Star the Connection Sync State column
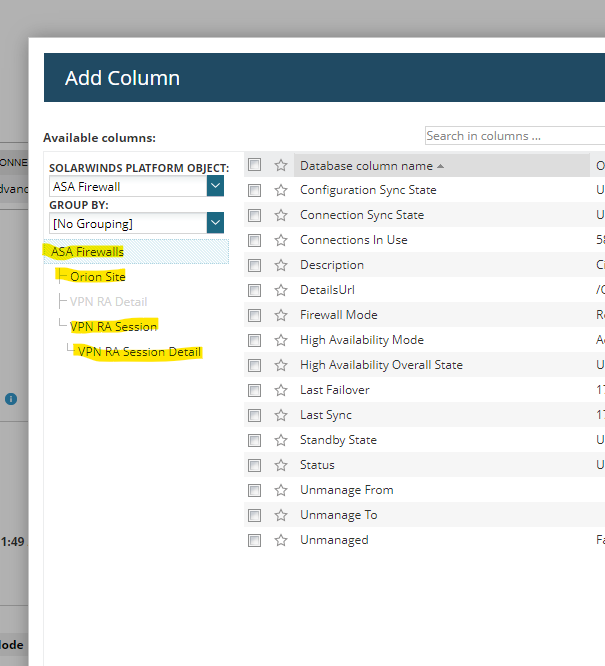 (281, 215)
